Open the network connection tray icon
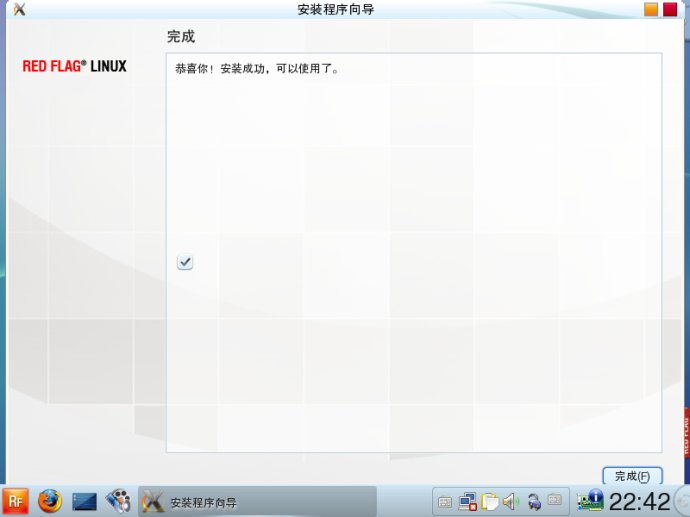690x517 pixels. [467, 502]
